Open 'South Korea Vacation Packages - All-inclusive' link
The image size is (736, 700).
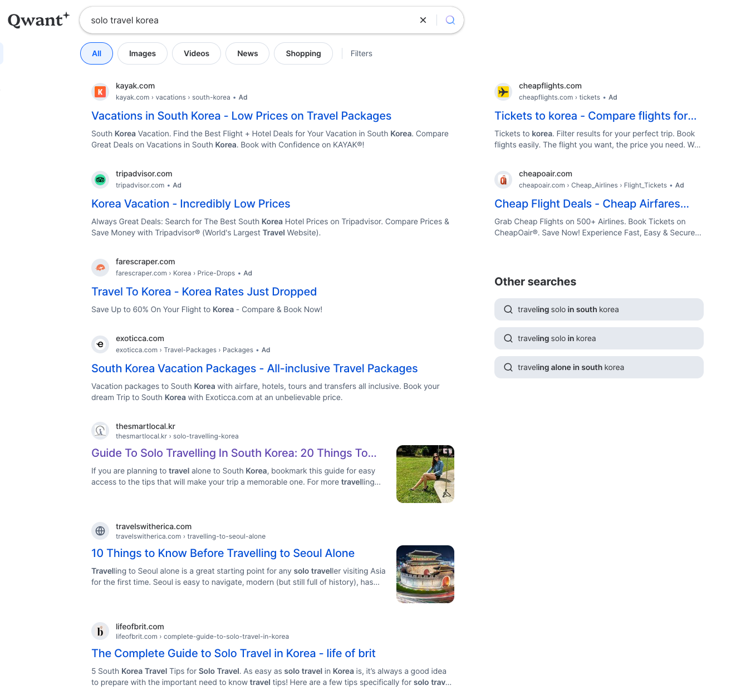coord(254,368)
